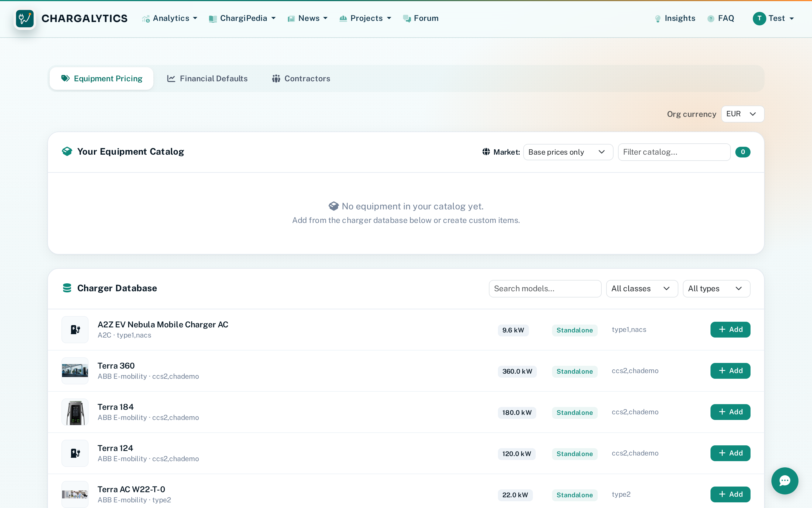Click the Equipment Pricing tags icon
Image resolution: width=812 pixels, height=508 pixels.
(x=65, y=78)
